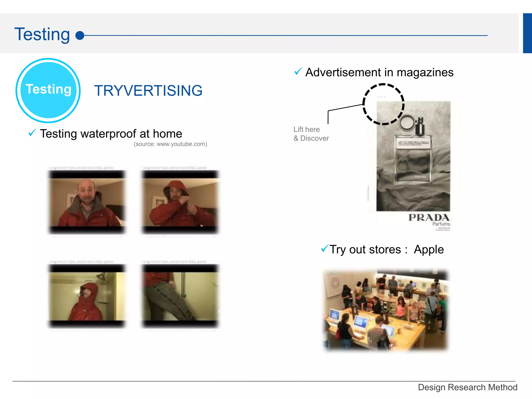Click the PRADA Parfums logo
The image size is (532, 399).
click(429, 220)
